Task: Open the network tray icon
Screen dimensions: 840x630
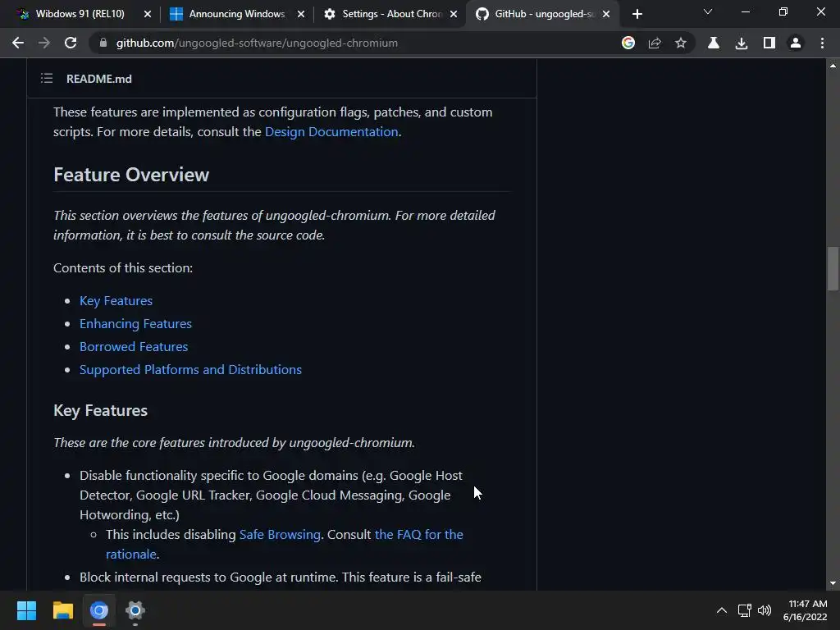Action: pos(744,610)
